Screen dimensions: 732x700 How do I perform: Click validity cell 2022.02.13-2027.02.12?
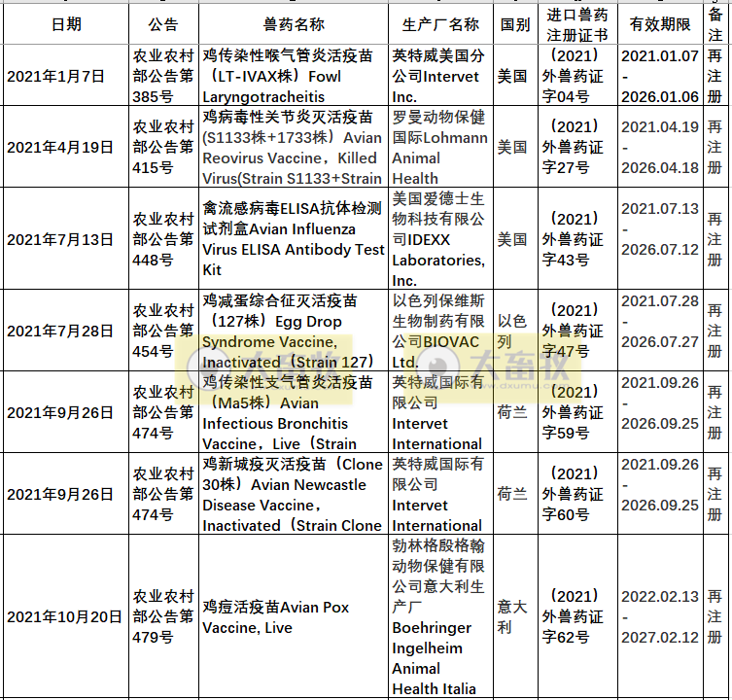(660, 616)
